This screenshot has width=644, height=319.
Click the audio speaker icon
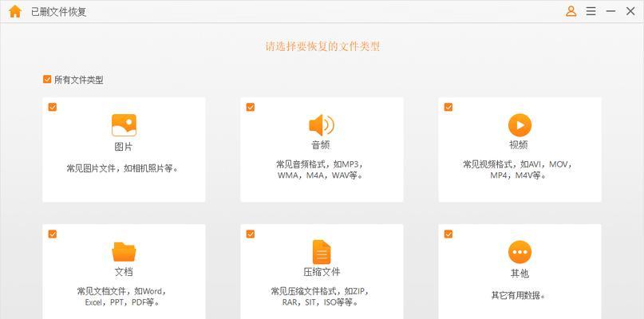point(322,125)
